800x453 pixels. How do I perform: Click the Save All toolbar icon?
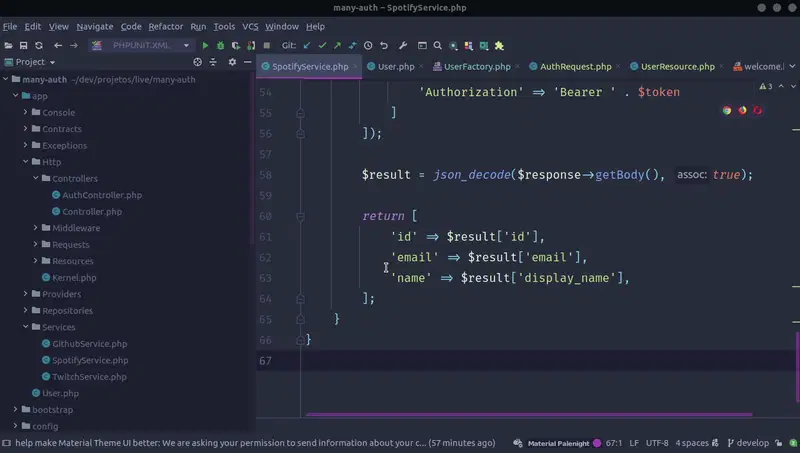tap(23, 45)
